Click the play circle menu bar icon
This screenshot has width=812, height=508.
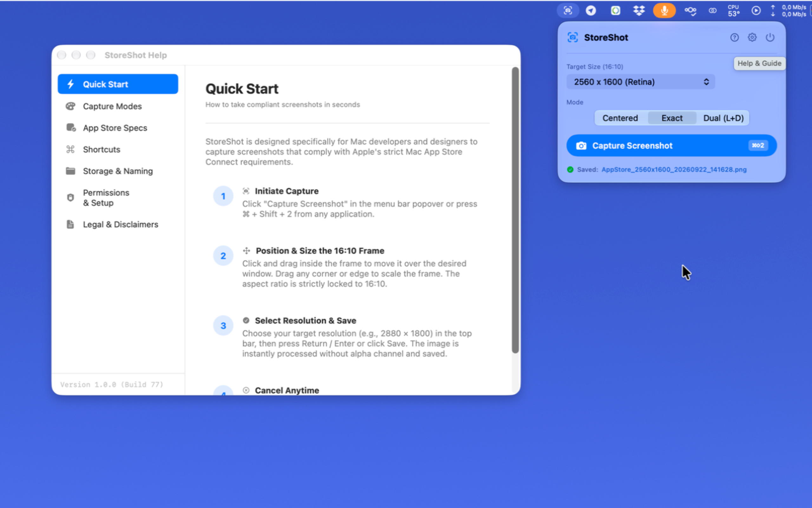[x=756, y=10]
